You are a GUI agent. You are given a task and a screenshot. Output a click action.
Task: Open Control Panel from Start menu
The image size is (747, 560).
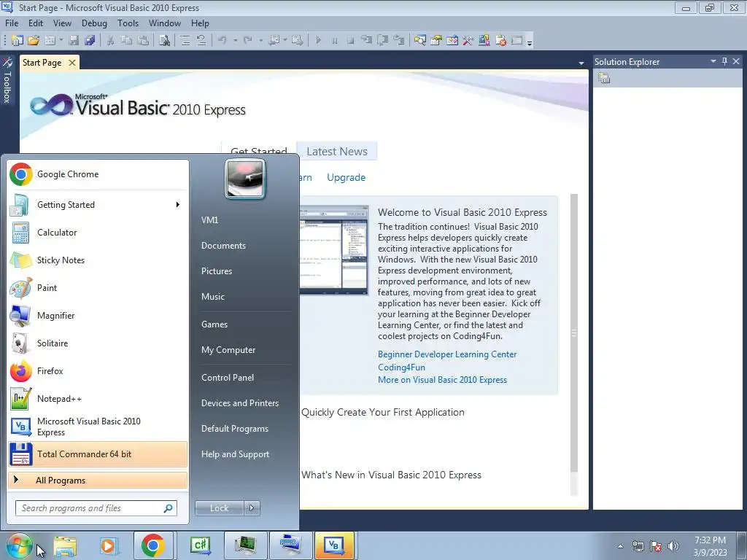(x=228, y=378)
